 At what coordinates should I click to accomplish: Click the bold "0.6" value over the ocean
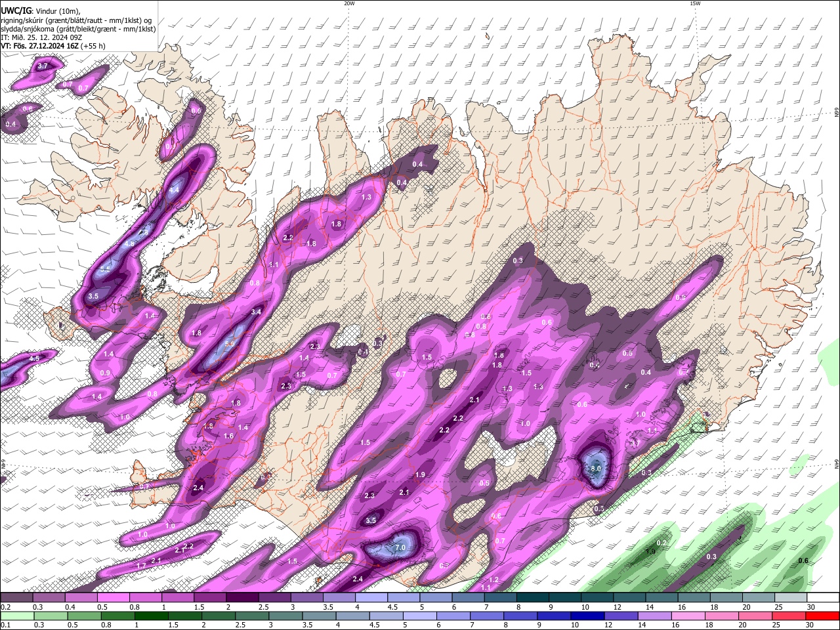pyautogui.click(x=803, y=560)
